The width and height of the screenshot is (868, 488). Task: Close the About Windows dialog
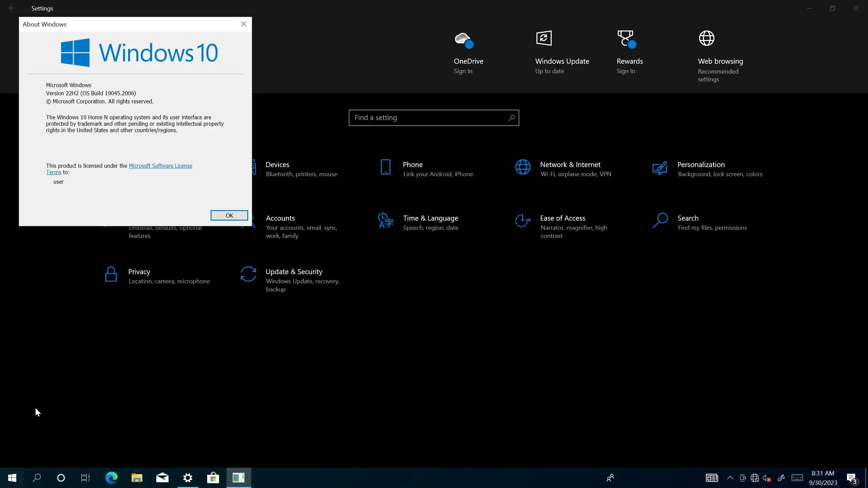(243, 24)
